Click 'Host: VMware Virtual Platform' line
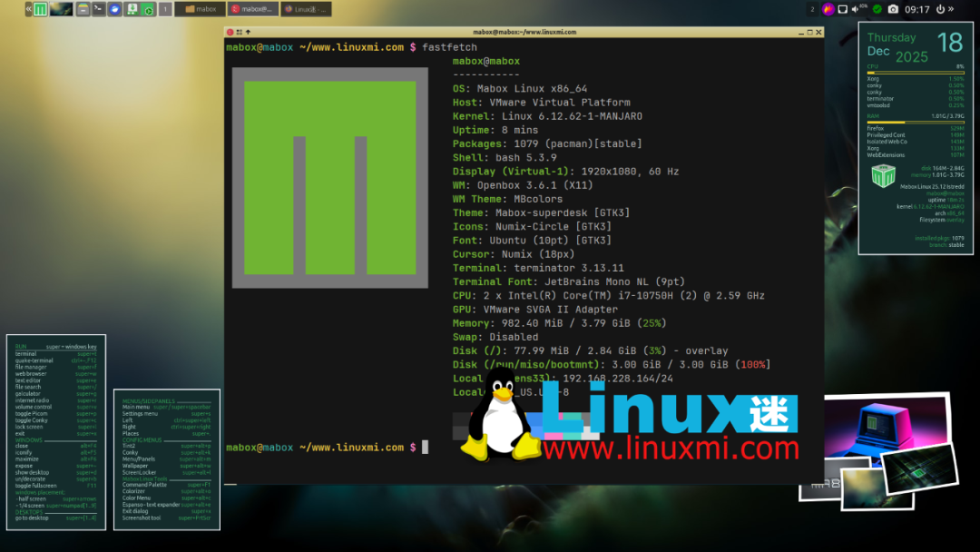The width and height of the screenshot is (980, 552). tap(541, 103)
